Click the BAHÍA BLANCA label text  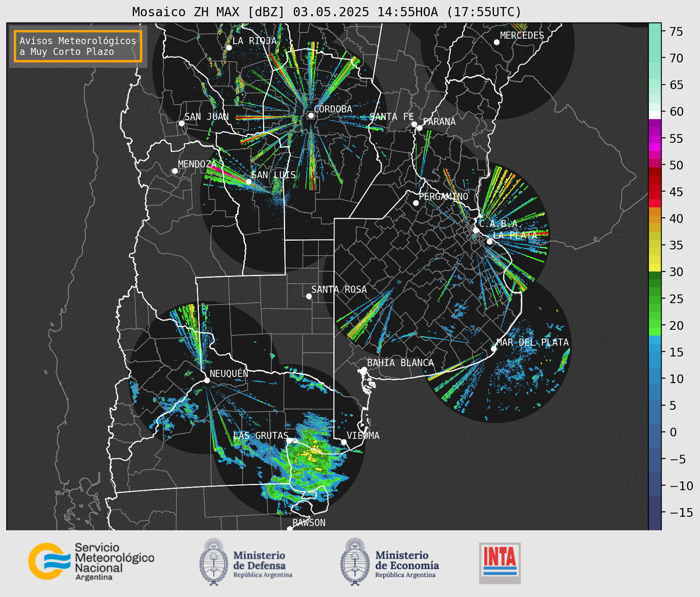[400, 363]
